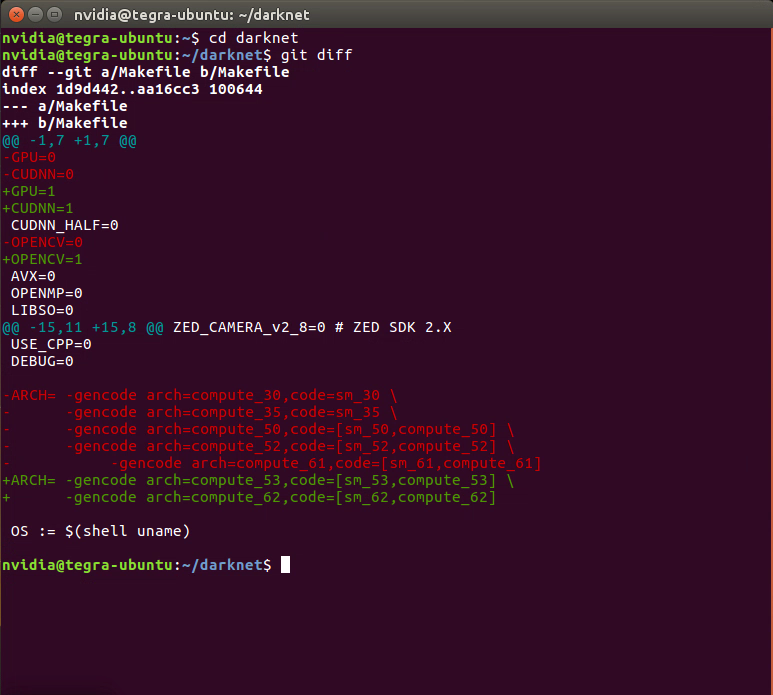
Task: Click the 'OPENMP=0' line
Action: (47, 293)
